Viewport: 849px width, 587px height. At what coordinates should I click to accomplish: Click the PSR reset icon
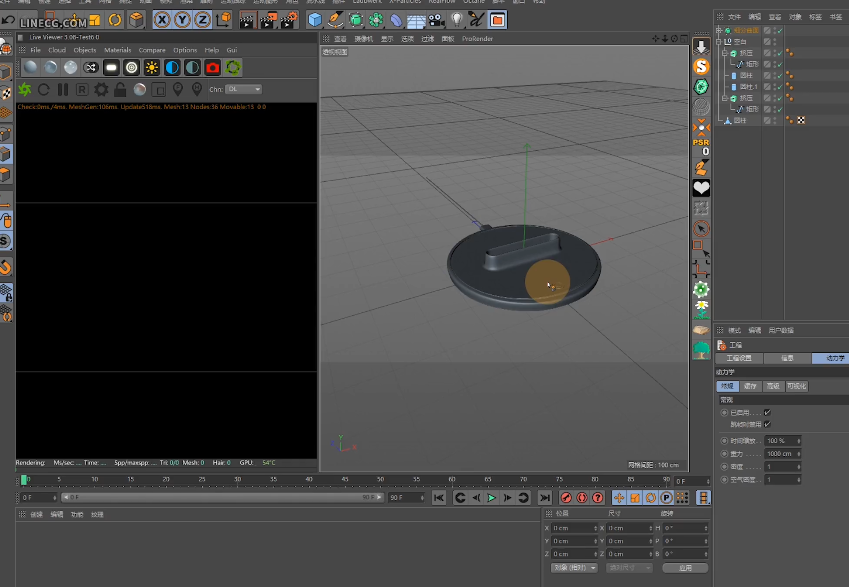pos(701,147)
